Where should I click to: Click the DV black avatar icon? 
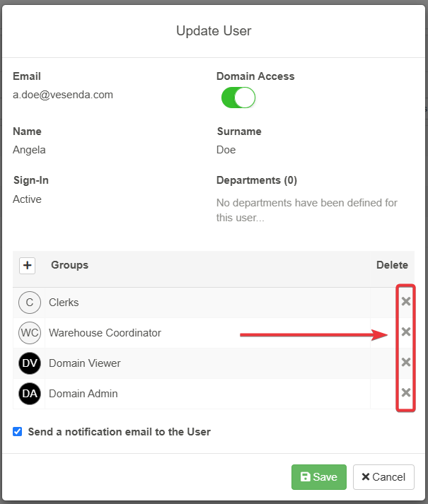30,363
